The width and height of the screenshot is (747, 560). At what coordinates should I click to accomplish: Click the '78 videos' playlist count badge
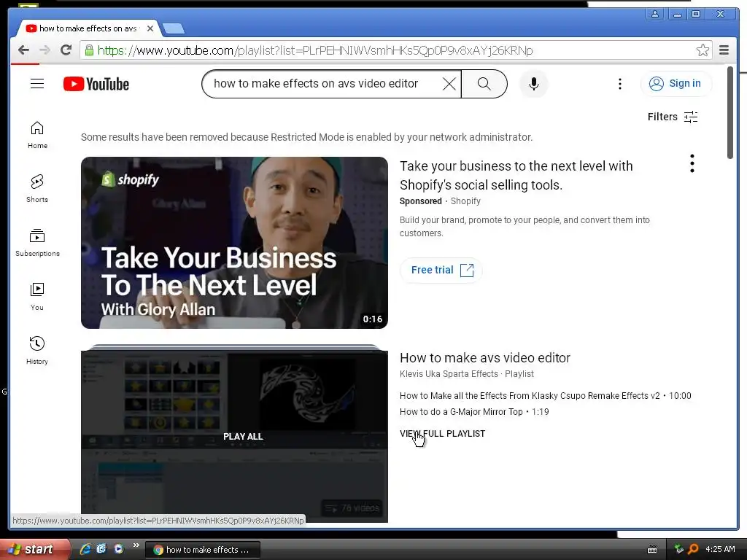352,508
